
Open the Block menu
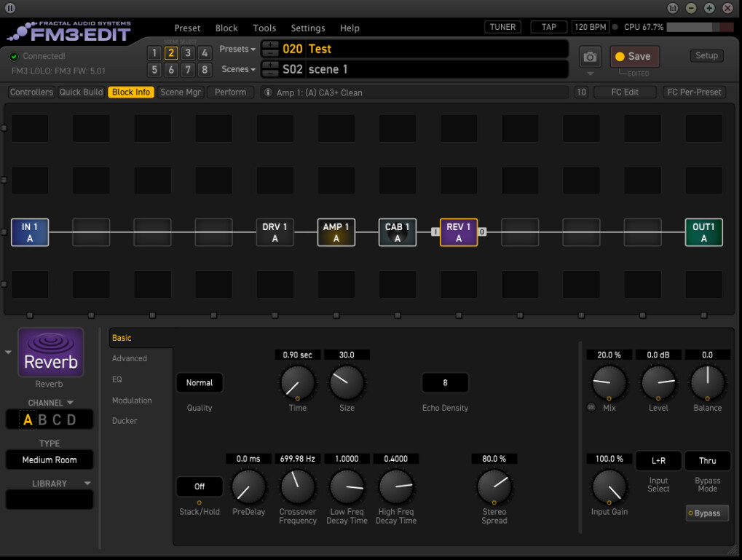click(226, 28)
